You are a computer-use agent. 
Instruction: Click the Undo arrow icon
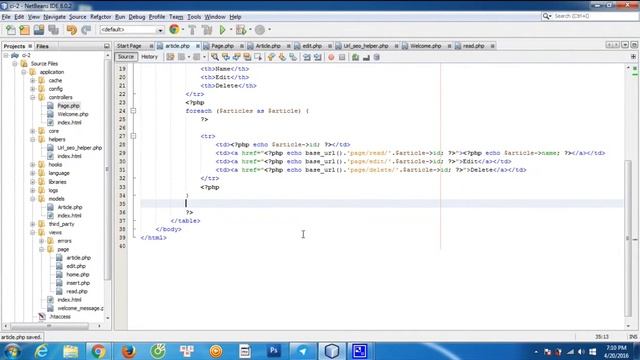pos(72,30)
